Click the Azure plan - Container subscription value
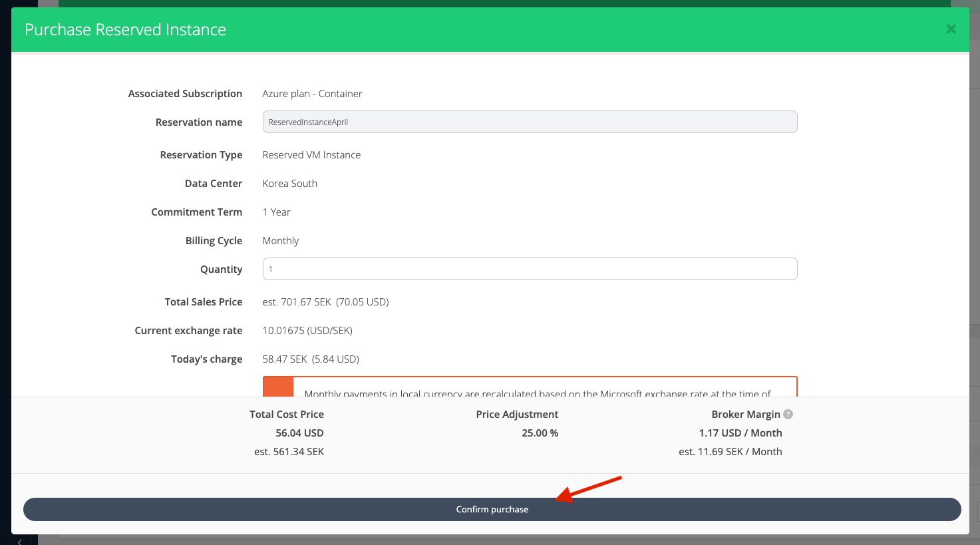Image resolution: width=980 pixels, height=545 pixels. point(312,94)
